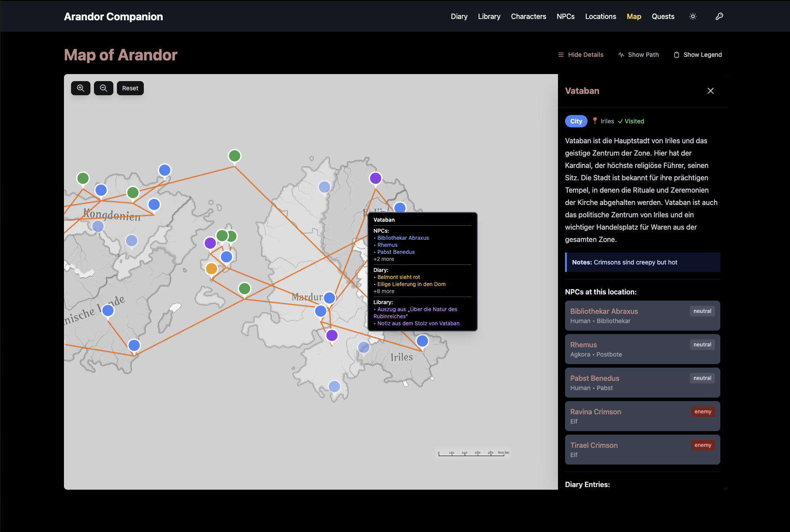Select the purple marker near the top of Iriles
The image size is (790, 532).
tap(375, 178)
